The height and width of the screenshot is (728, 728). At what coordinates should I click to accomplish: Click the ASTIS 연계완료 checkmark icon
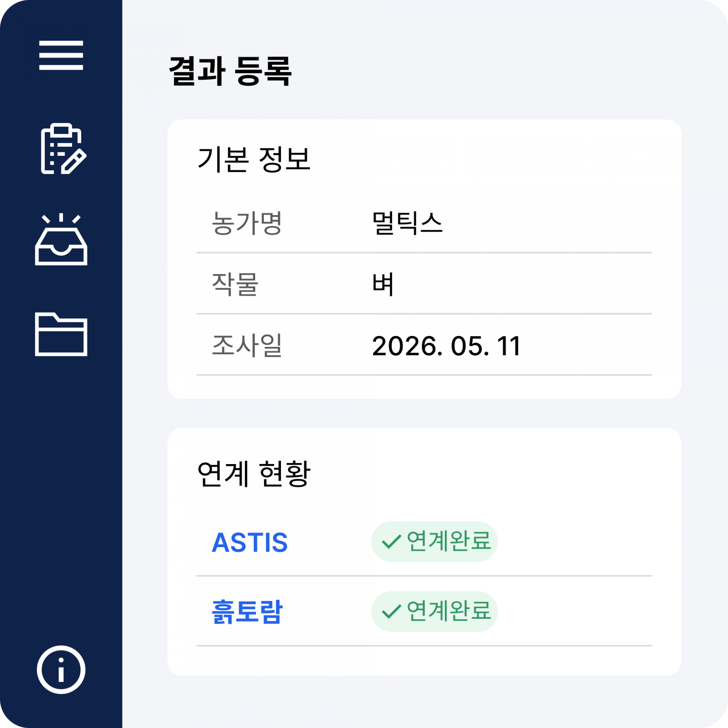391,541
